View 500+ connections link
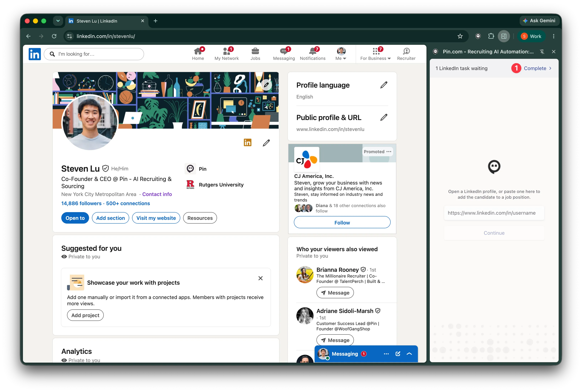The width and height of the screenshot is (582, 392). point(128,204)
